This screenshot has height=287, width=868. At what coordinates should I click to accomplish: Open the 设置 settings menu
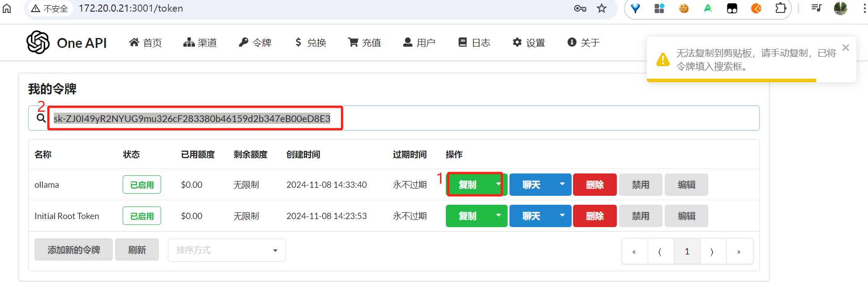[529, 42]
